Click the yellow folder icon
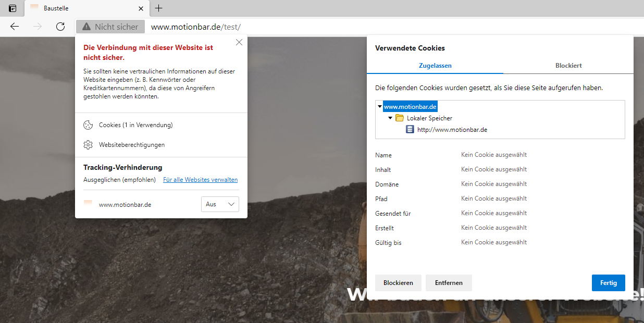The image size is (644, 323). coord(400,118)
